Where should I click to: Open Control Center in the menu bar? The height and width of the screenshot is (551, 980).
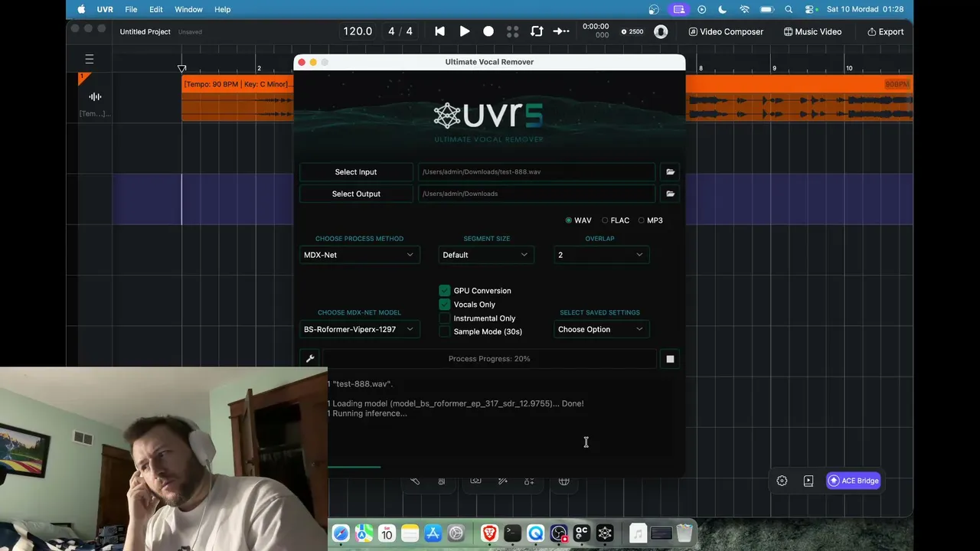click(x=810, y=9)
